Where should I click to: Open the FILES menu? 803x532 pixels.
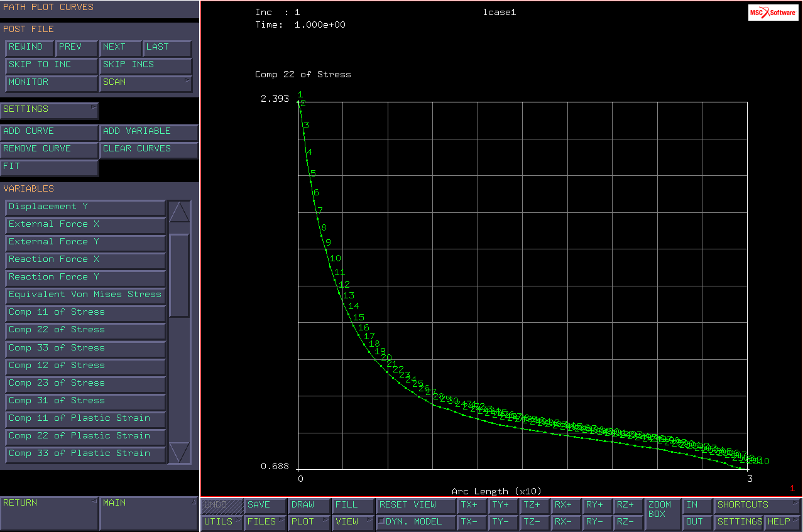265,522
